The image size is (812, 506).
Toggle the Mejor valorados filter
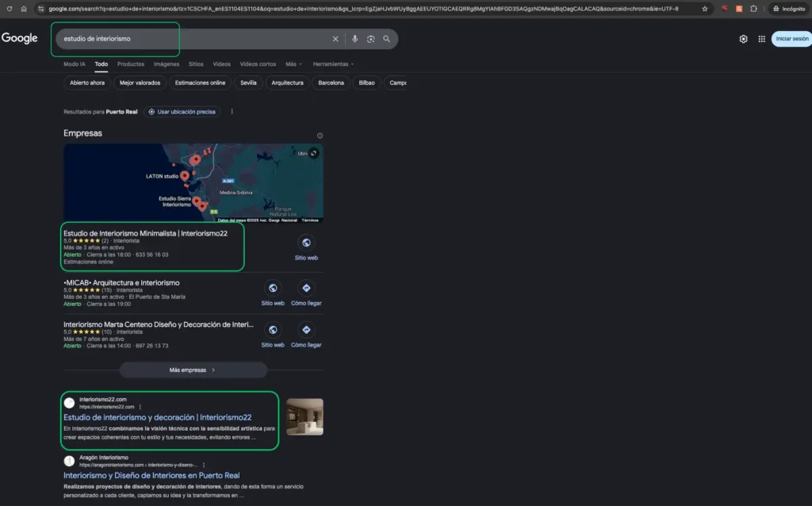point(140,82)
